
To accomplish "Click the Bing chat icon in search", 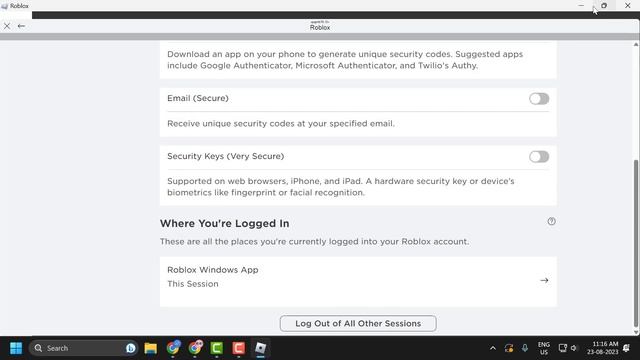I will click(x=131, y=348).
